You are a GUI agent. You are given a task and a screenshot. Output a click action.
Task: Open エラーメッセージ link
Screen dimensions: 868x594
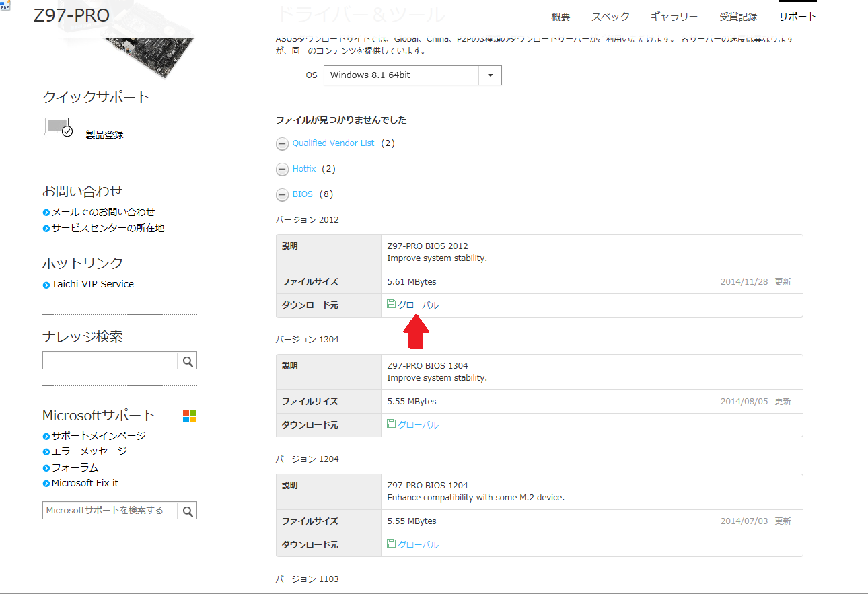pyautogui.click(x=89, y=451)
